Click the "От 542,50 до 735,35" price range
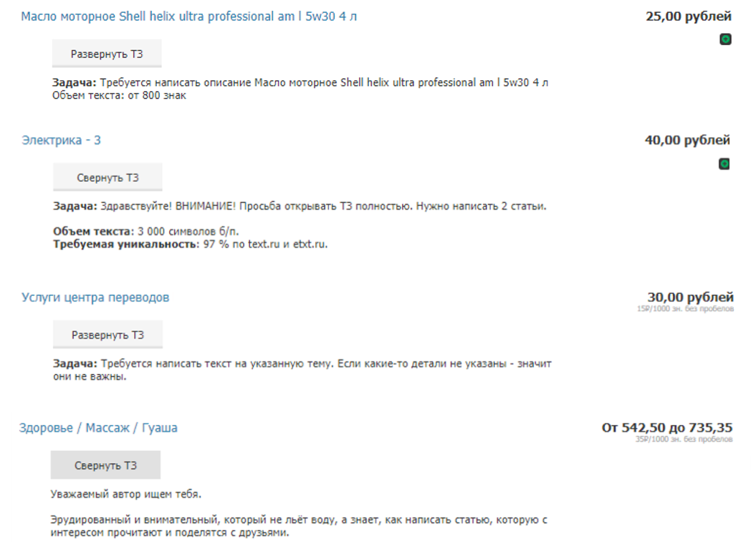 click(666, 428)
